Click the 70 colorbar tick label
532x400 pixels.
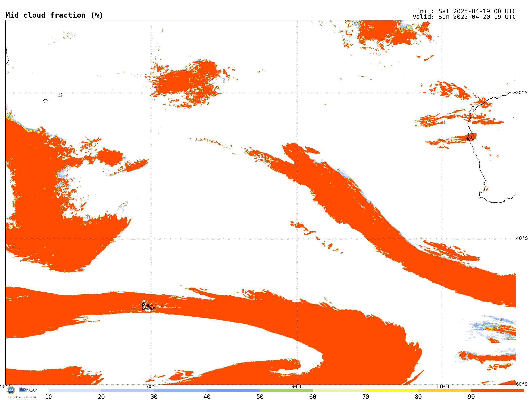pyautogui.click(x=366, y=397)
